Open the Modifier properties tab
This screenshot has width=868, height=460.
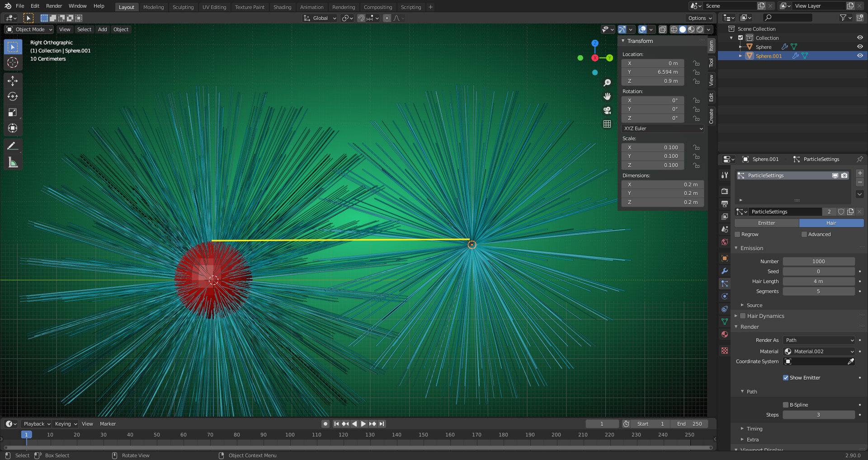(725, 271)
